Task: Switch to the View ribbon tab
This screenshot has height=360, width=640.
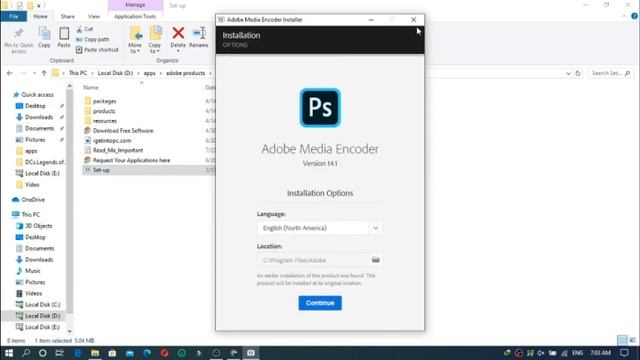Action: (x=94, y=16)
